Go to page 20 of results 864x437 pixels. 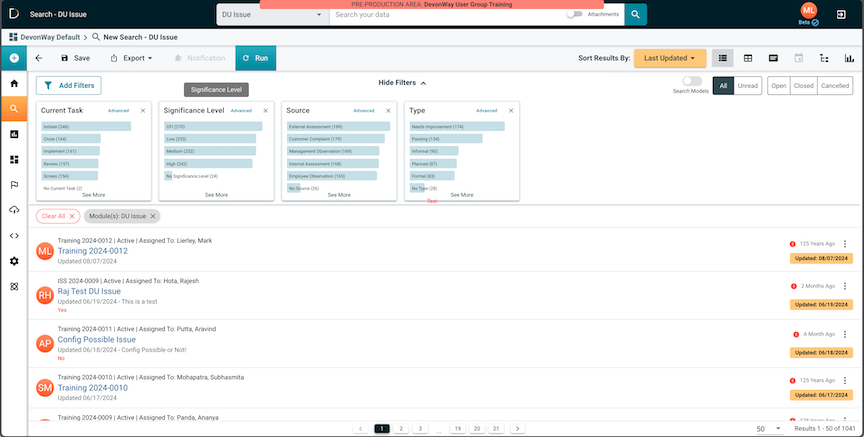[477, 429]
